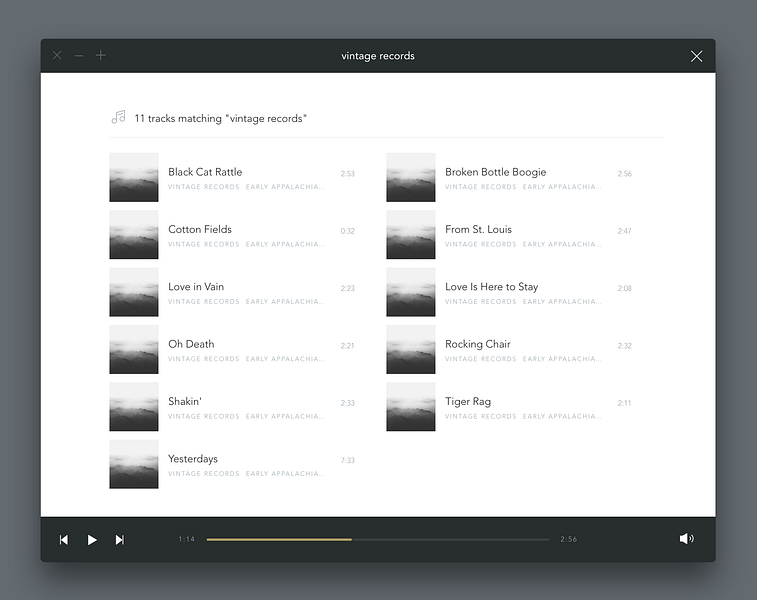
Task: Open 'Early Appalachia...' album under Black Cat Rattle
Action: 285,187
